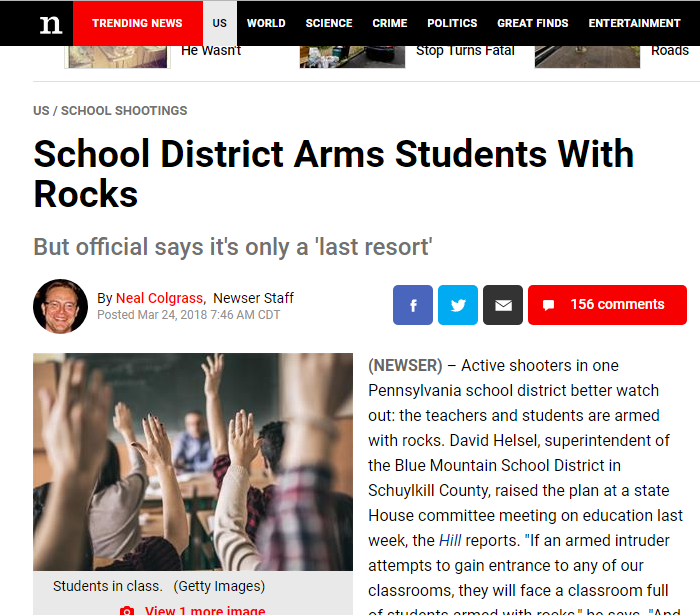Click Neal Colgrass author photo
The width and height of the screenshot is (700, 615).
point(60,306)
